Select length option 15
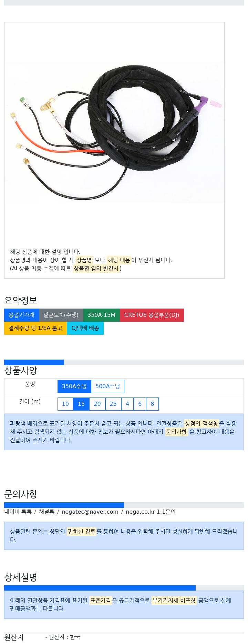248x644 pixels. 81,404
